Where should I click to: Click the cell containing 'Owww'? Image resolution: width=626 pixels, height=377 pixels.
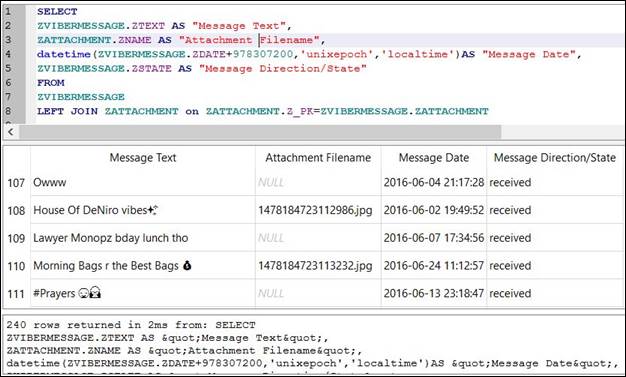point(143,183)
